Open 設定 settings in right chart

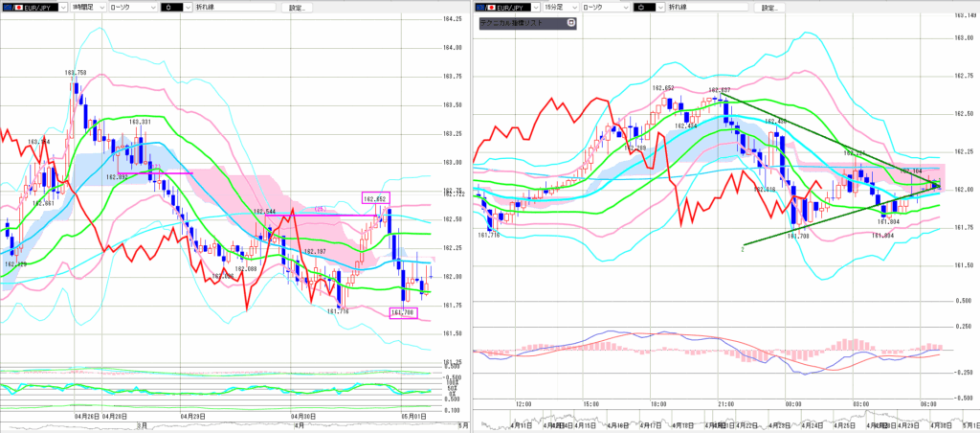(x=770, y=8)
